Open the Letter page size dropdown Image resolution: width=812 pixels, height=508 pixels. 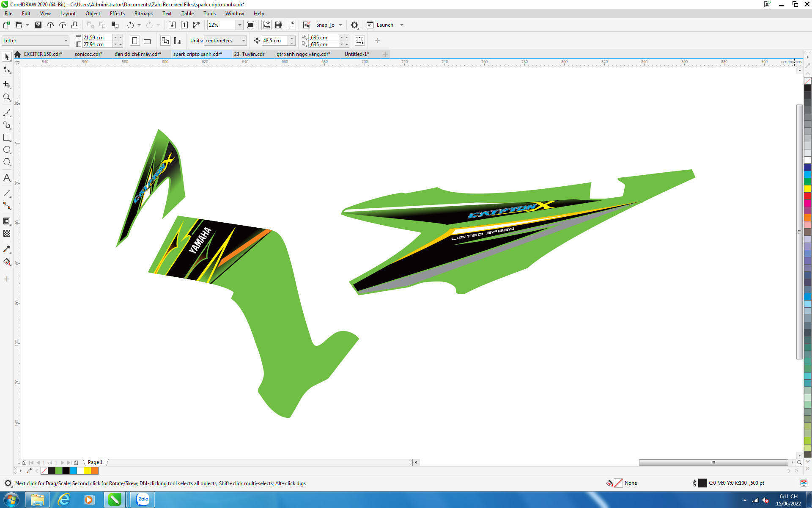coord(66,41)
